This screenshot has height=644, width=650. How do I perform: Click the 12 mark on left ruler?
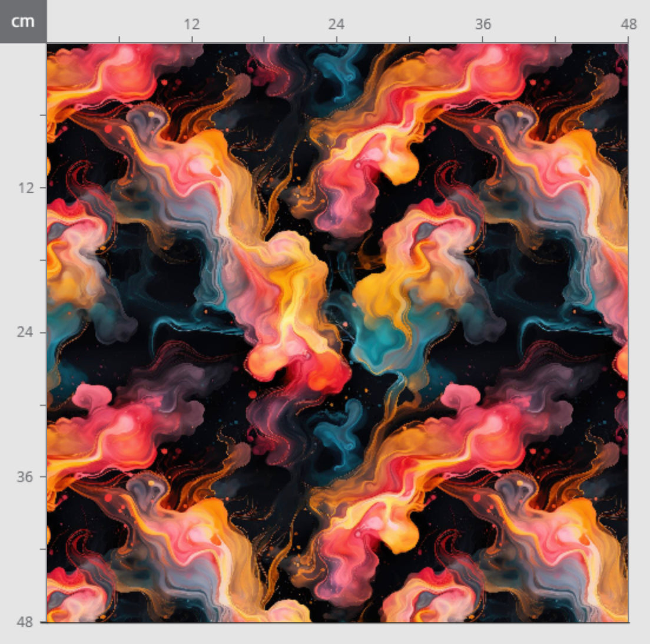[x=25, y=187]
